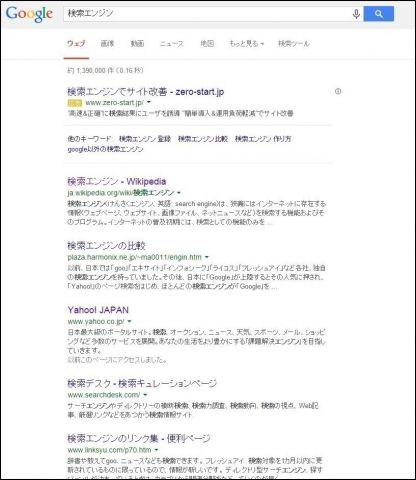Open 検索エンジンのリンク集 - 便利ページ result

coord(139,439)
